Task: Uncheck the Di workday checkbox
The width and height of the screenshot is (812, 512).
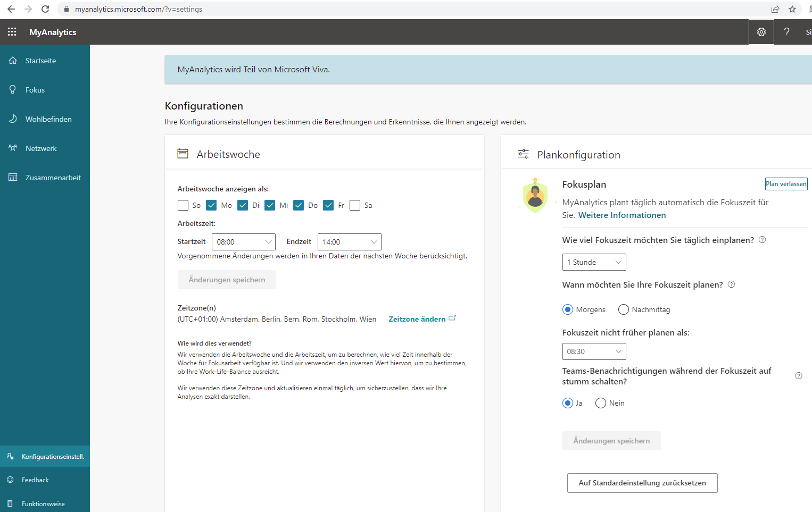Action: (243, 205)
